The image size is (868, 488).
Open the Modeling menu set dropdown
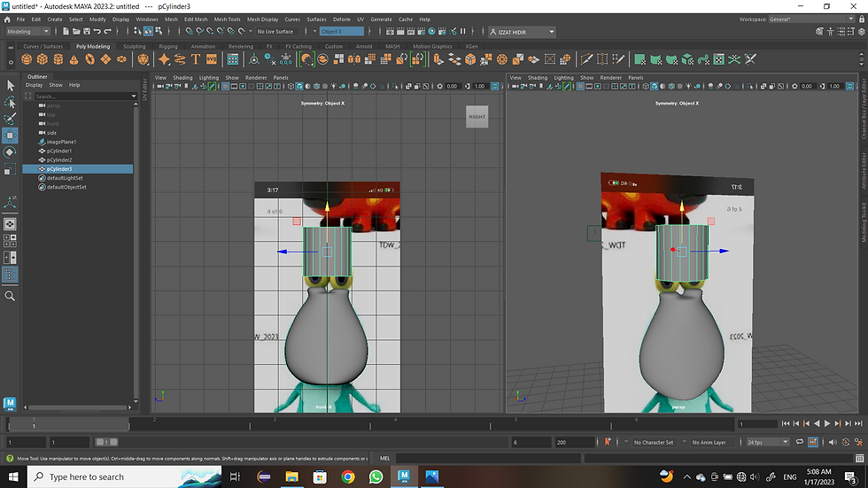tap(27, 32)
